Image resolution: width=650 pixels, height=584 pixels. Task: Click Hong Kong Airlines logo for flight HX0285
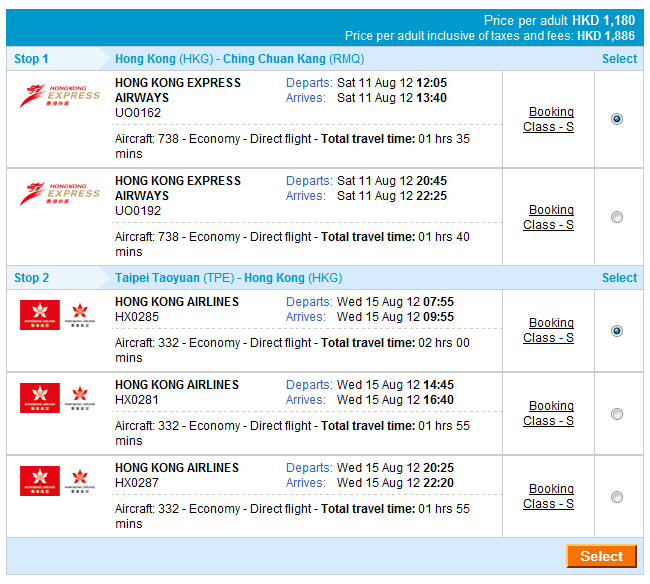point(58,315)
